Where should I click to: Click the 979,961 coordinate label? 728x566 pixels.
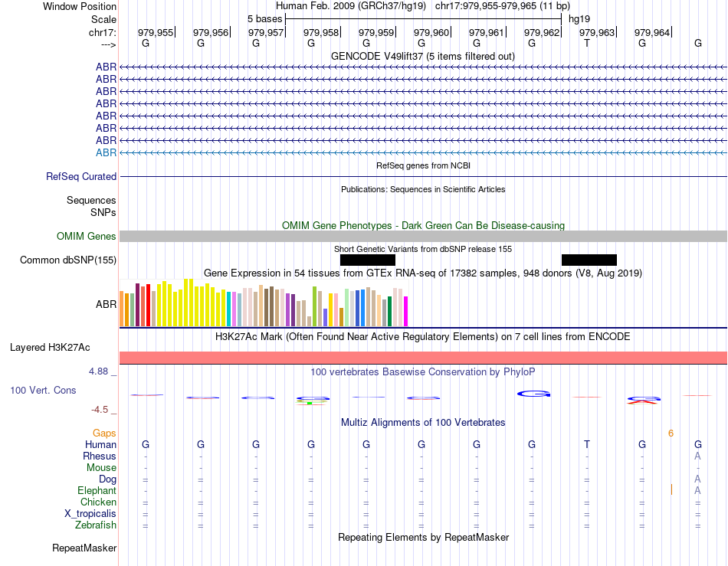tap(486, 32)
